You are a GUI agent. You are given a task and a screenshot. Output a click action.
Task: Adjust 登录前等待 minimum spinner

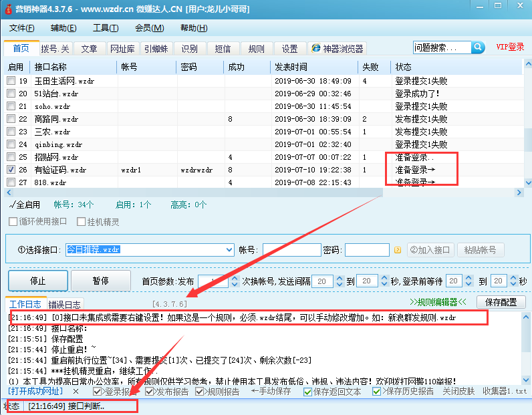[469, 281]
